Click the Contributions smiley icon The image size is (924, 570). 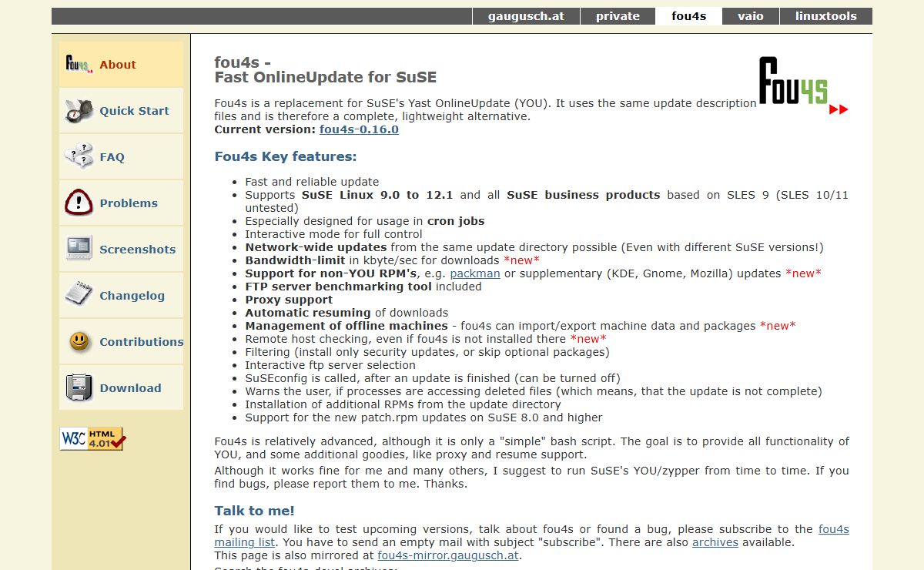pos(79,341)
